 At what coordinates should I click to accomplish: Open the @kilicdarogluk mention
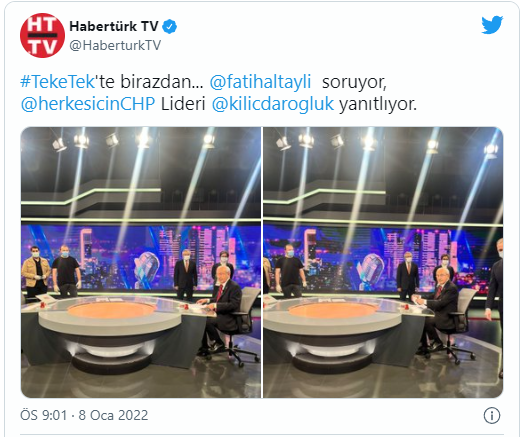coord(273,104)
